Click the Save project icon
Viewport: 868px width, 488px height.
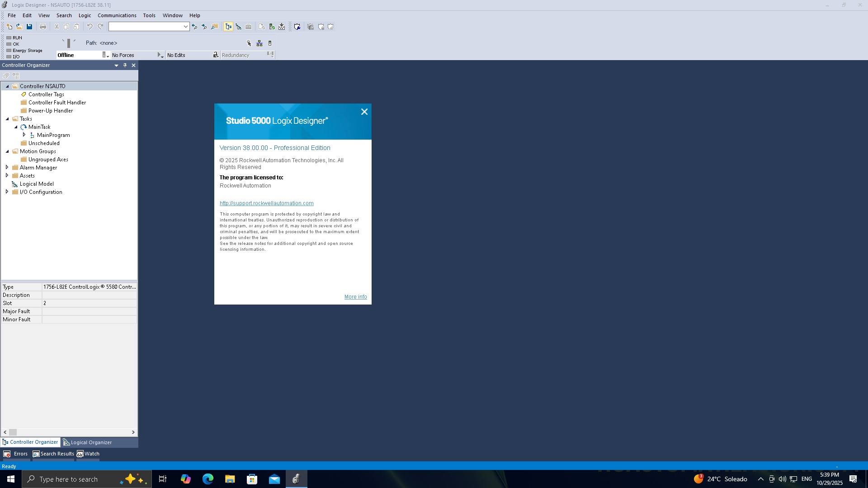point(29,27)
